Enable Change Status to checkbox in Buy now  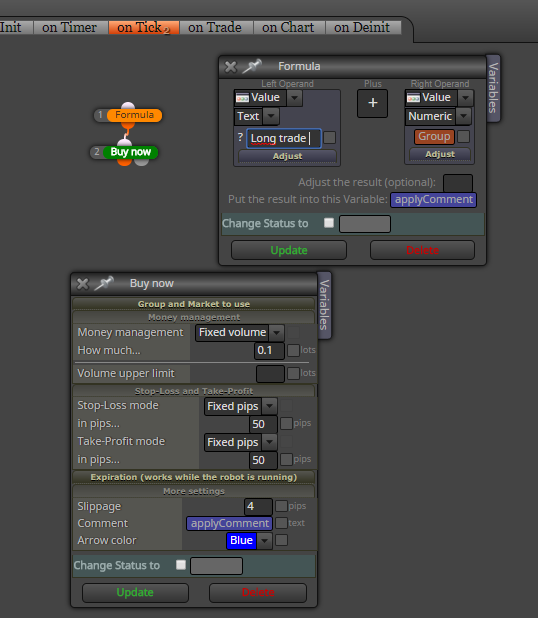click(181, 565)
